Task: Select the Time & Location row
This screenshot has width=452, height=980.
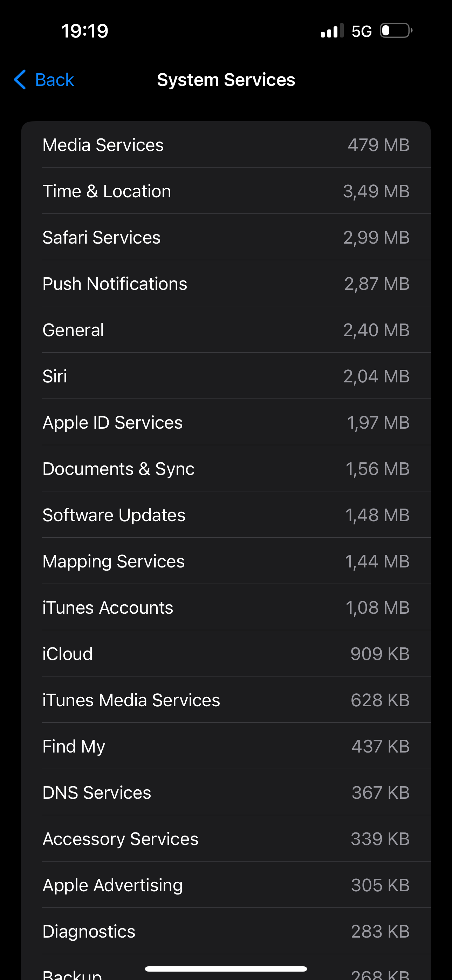Action: pyautogui.click(x=226, y=191)
